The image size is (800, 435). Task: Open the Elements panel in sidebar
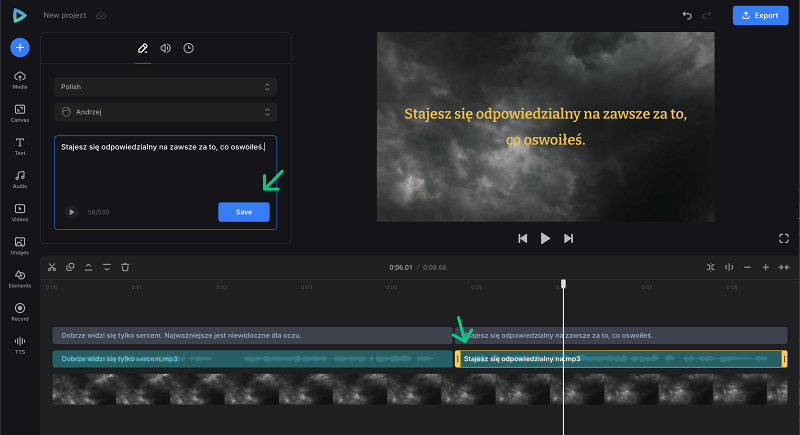[20, 279]
